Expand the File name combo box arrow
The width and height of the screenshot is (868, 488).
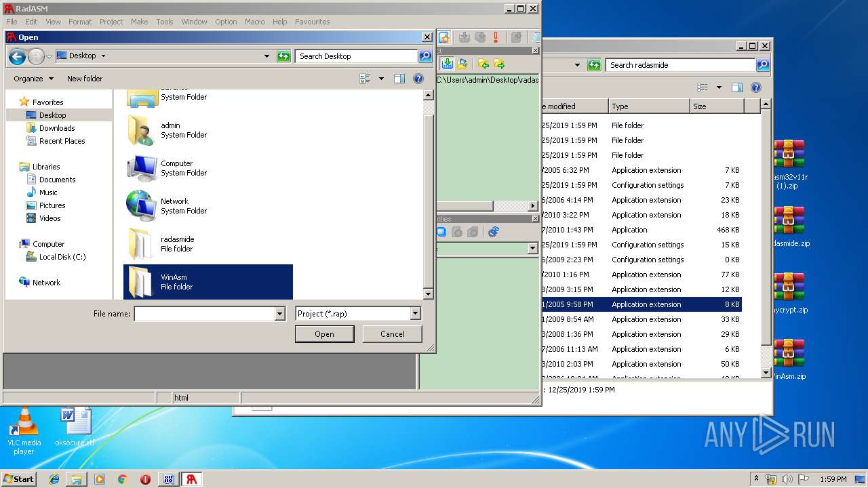coord(279,314)
